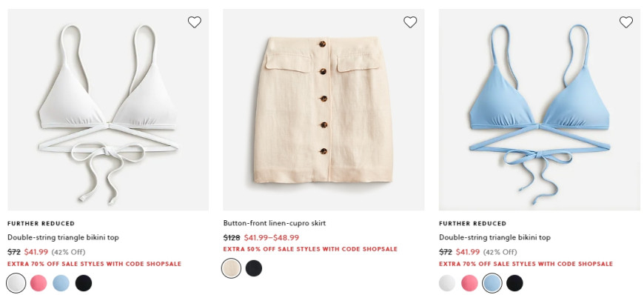View white bikini top product image
The width and height of the screenshot is (644, 295).
coord(108,110)
